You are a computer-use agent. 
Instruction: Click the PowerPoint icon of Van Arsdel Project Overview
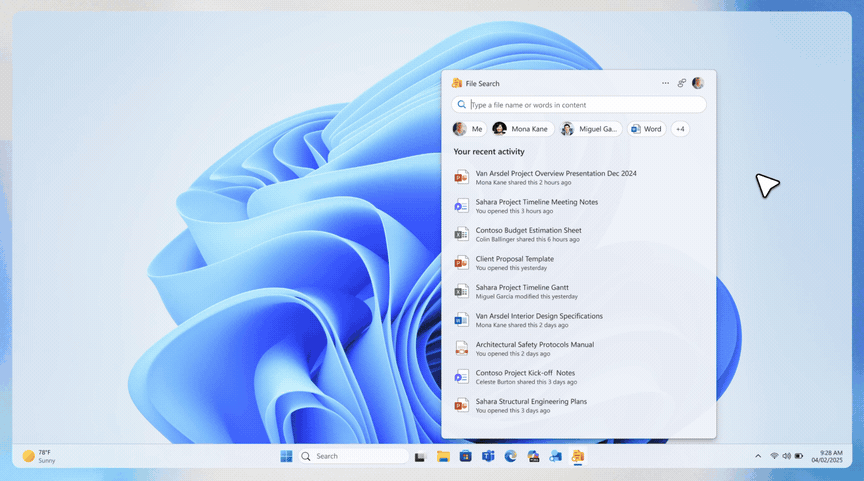461,177
